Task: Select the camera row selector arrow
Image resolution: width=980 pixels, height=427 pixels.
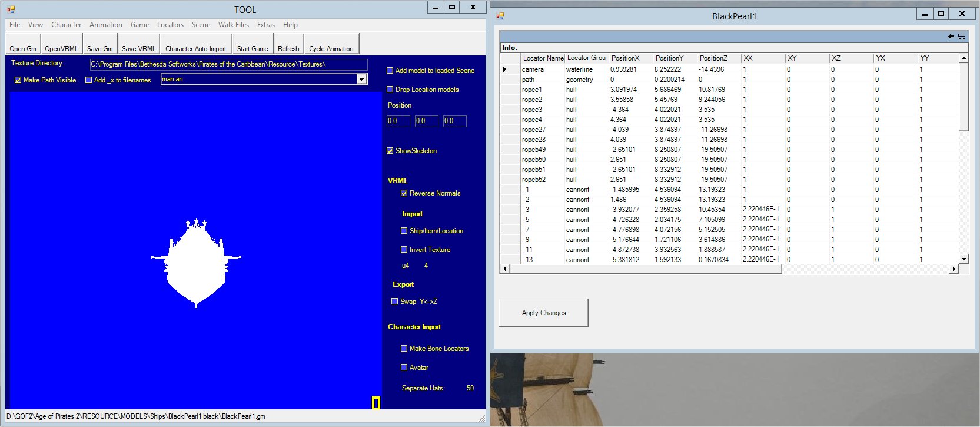Action: click(x=510, y=69)
